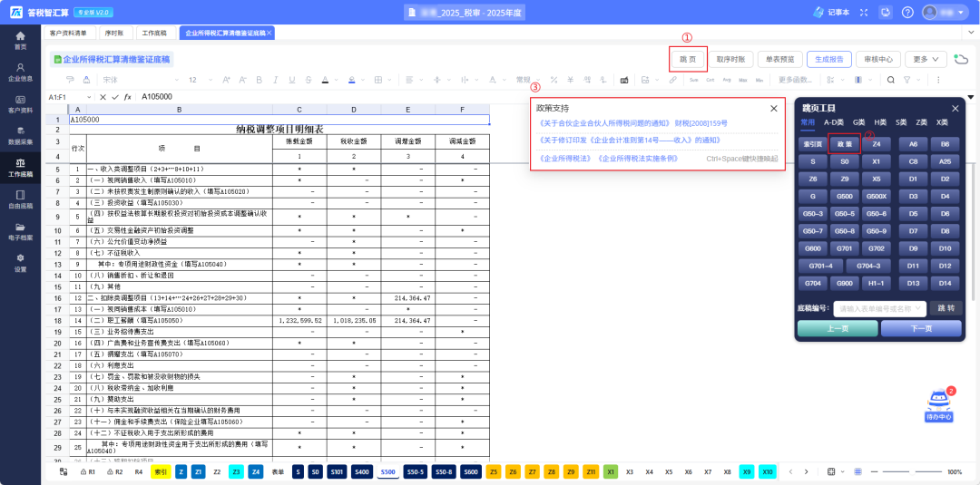Screen dimensions: 980x485
Task: Open the 首页 home sidebar icon
Action: [21, 41]
